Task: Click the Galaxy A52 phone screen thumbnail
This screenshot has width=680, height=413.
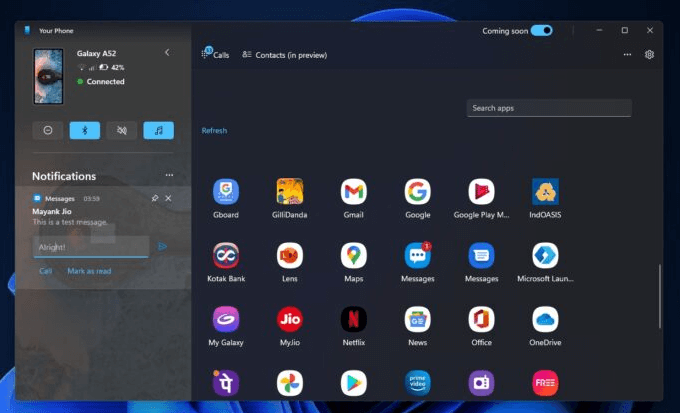Action: click(x=49, y=76)
